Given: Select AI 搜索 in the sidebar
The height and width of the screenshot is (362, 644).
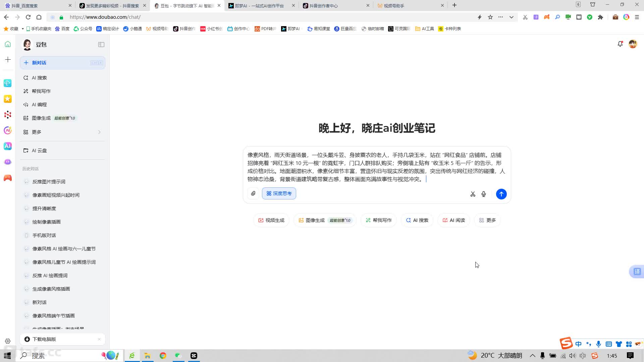Looking at the screenshot, I should 40,77.
